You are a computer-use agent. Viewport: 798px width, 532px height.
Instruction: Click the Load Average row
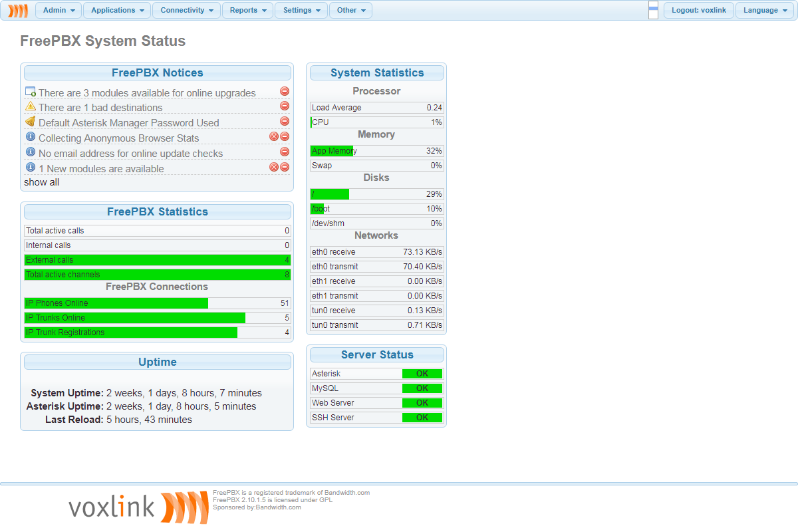[377, 108]
